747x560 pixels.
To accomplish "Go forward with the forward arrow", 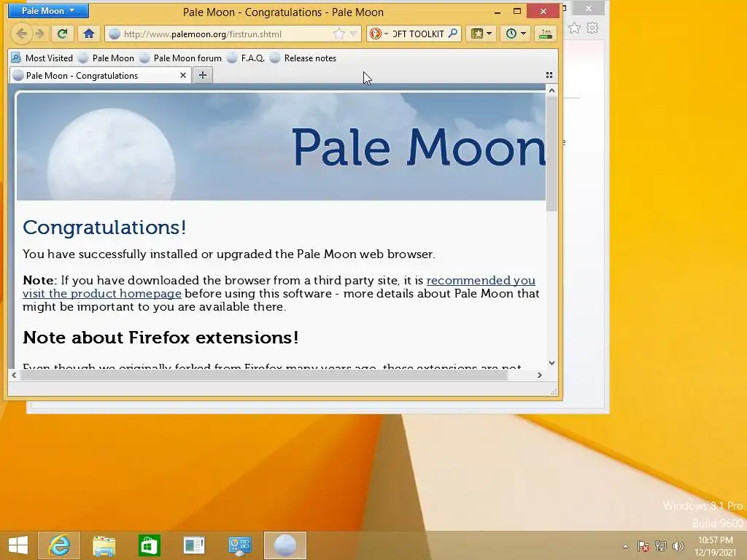I will click(x=40, y=34).
